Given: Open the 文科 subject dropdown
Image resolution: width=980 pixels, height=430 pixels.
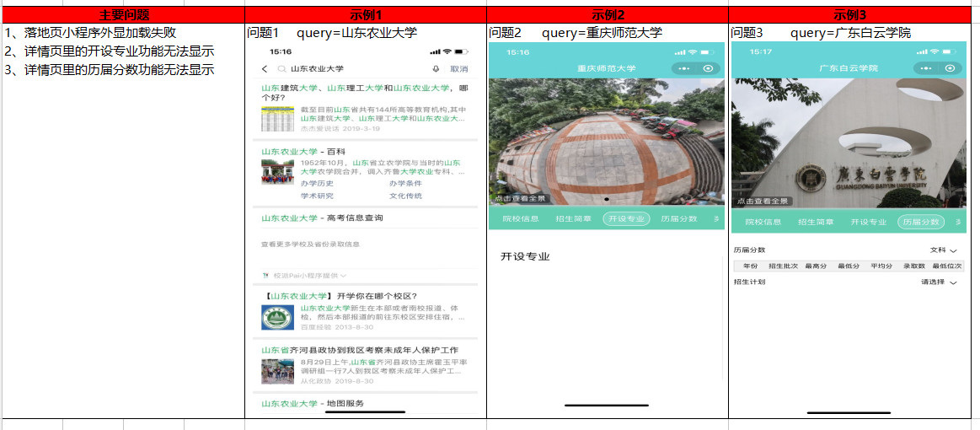Looking at the screenshot, I should pyautogui.click(x=944, y=250).
